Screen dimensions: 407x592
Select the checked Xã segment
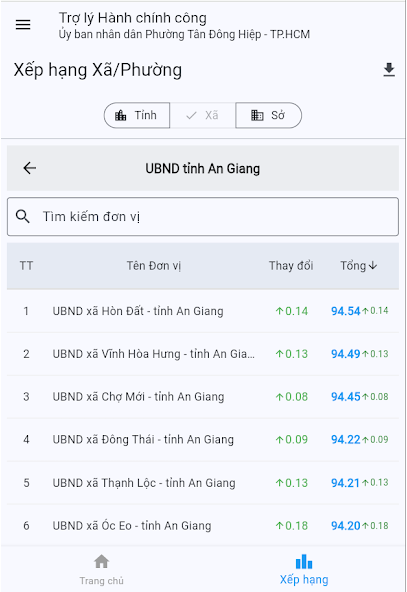coord(203,115)
